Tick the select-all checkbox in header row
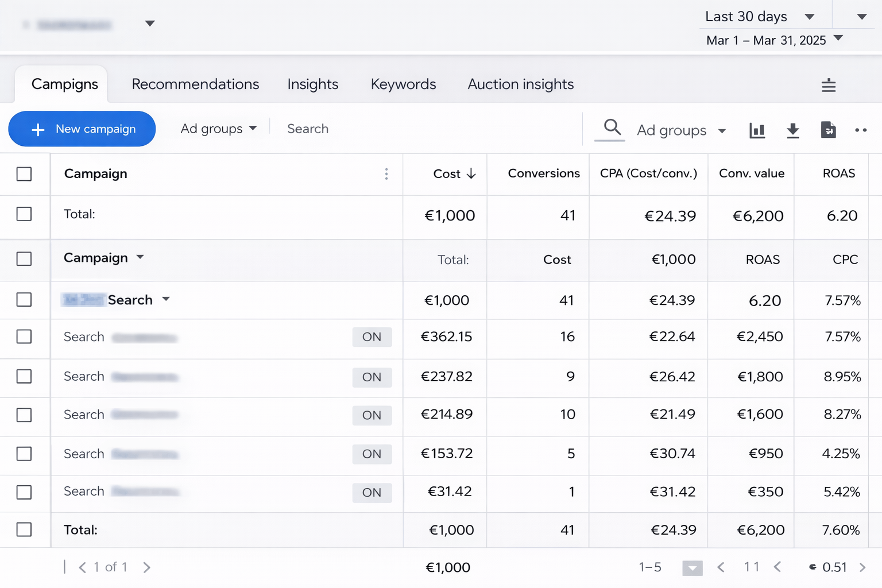Viewport: 882px width, 588px height. [24, 174]
